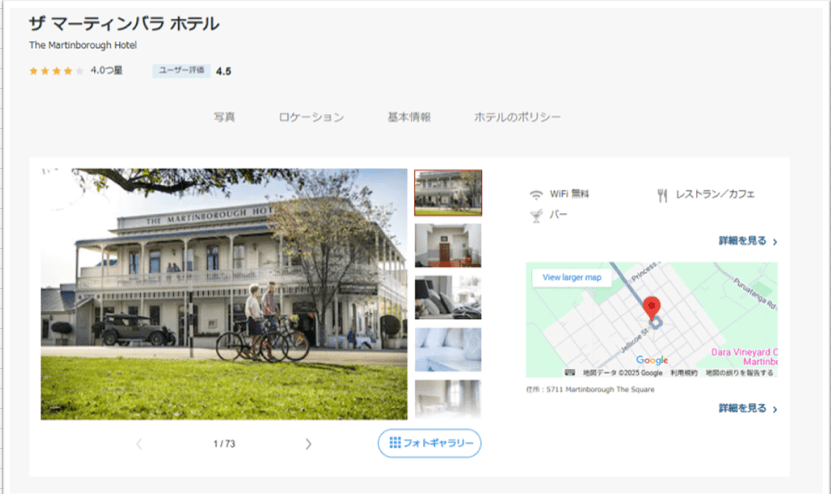Viewport: 831px width, 494px height.
Task: Click the keyboard shortcuts icon on map
Action: [569, 372]
